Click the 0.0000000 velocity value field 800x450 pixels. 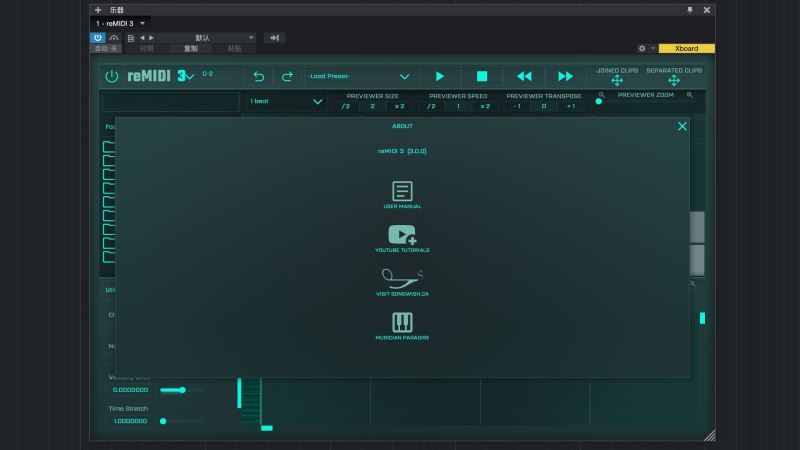coord(131,390)
